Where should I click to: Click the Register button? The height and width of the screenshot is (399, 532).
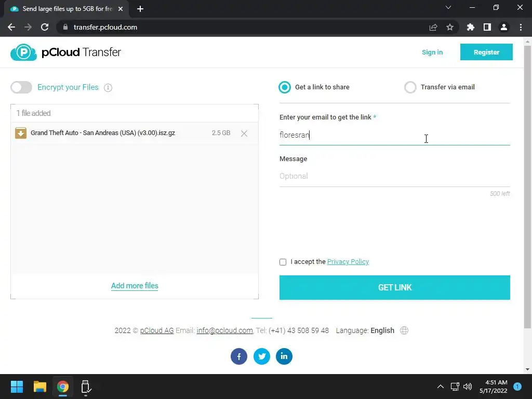point(486,52)
